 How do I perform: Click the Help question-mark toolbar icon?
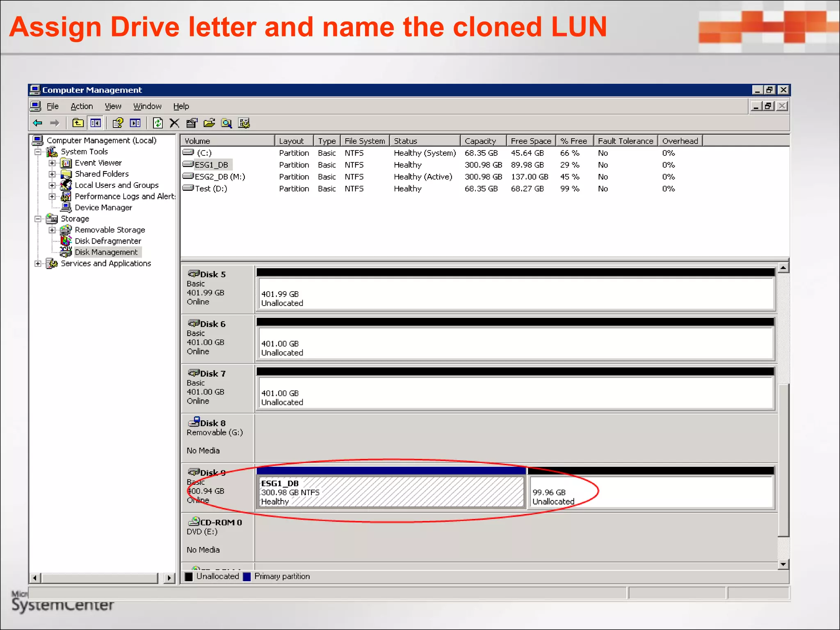click(x=118, y=123)
